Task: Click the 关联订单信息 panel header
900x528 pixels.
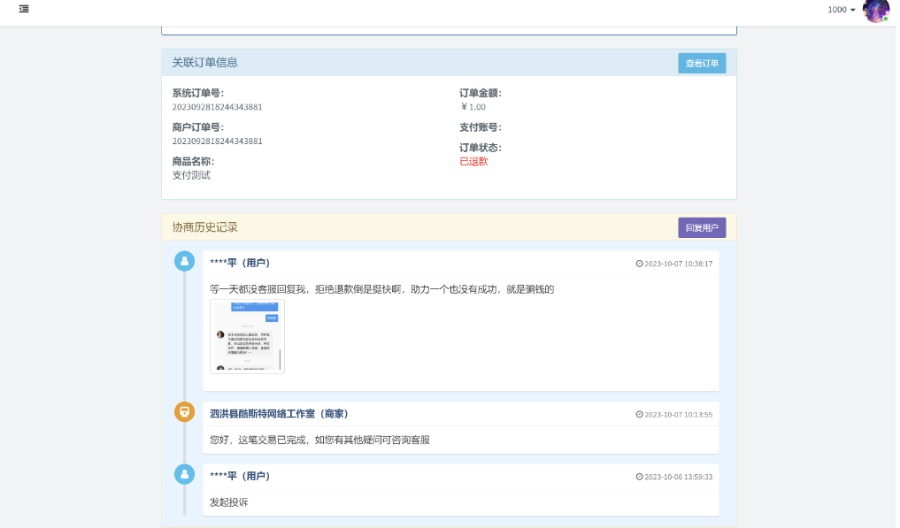Action: (205, 62)
